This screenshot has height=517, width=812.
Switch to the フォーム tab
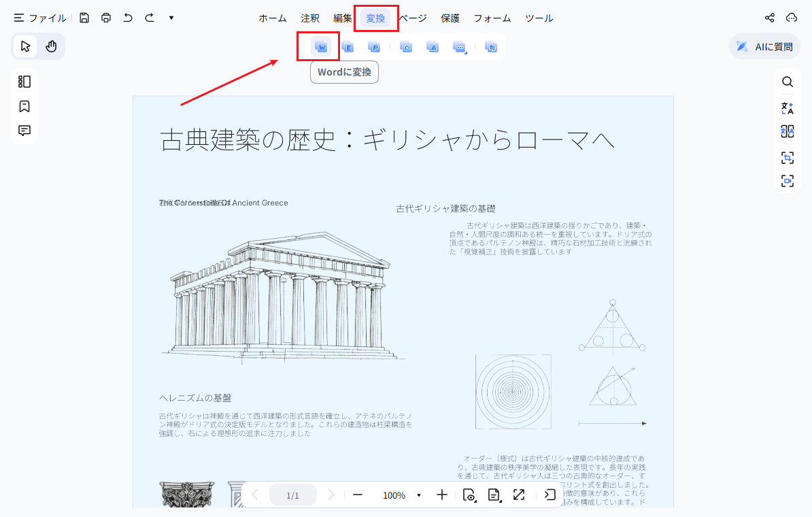[x=492, y=18]
